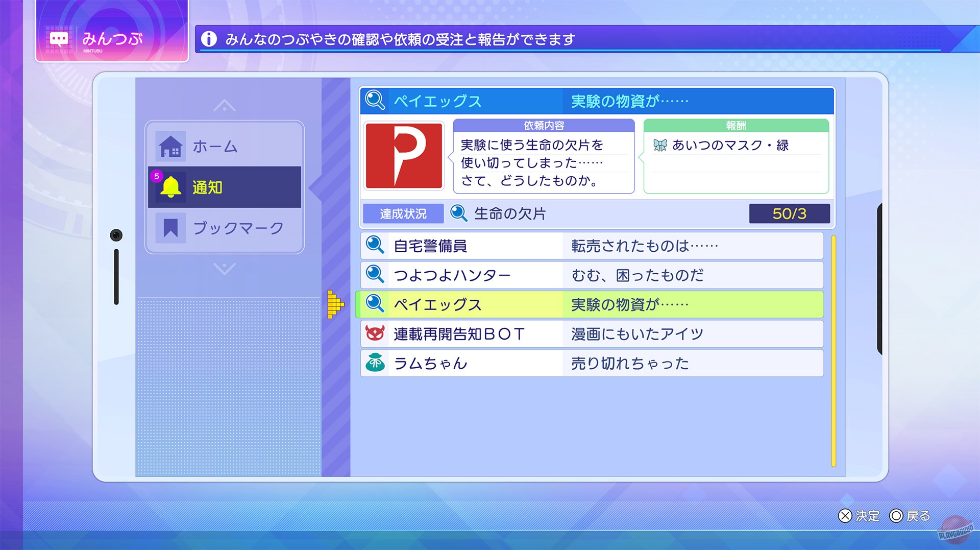Click the みんつぶ chat bubble logo icon

(x=59, y=39)
